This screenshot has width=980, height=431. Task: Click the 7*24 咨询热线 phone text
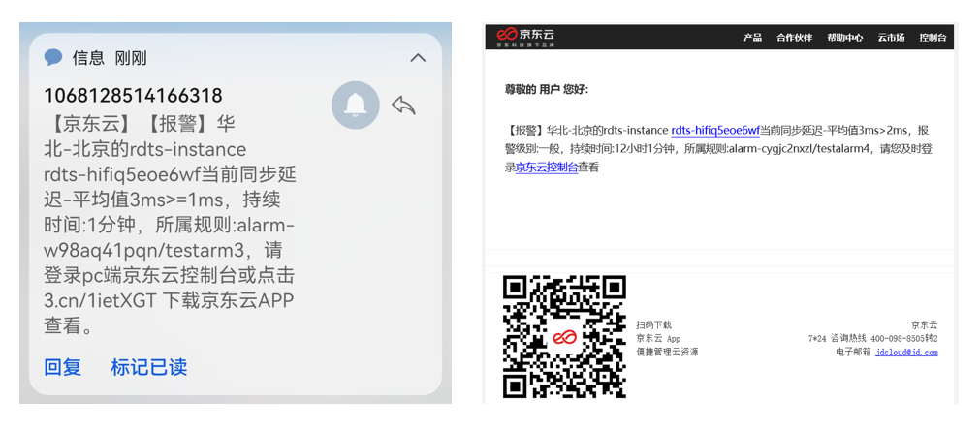pos(873,339)
